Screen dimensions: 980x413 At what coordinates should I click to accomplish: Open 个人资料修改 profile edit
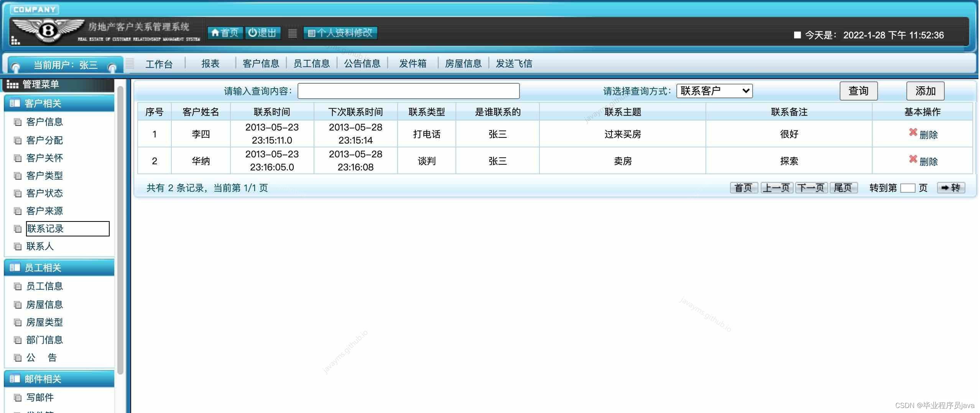(340, 33)
